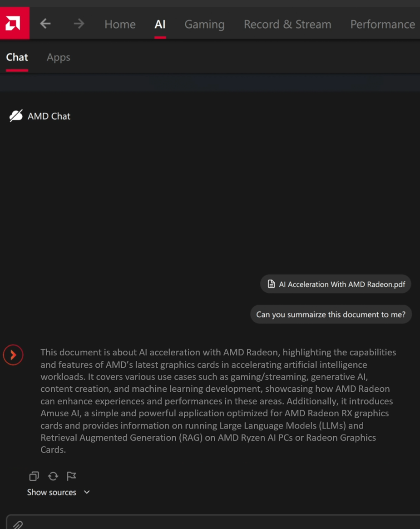Switch to the Gaming tab

204,24
